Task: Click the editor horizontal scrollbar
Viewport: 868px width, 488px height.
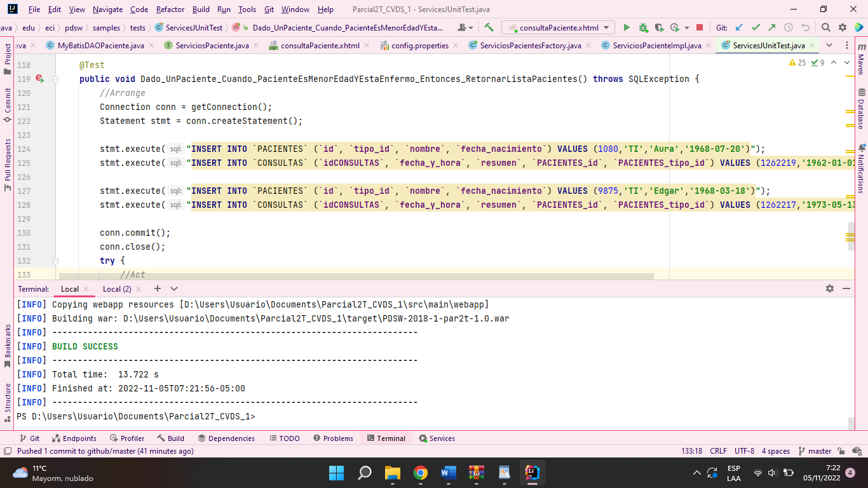Action: [x=356, y=276]
